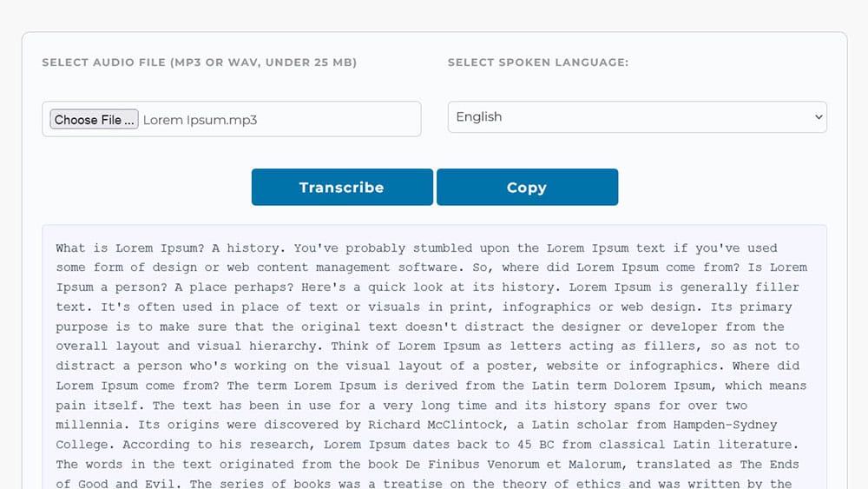Screen dimensions: 868x489
Task: Click 'Hampden-Sydney' in the transcript
Action: pos(725,425)
